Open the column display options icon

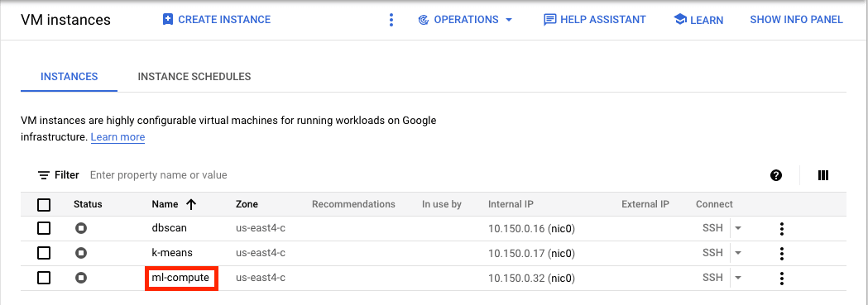(x=823, y=175)
